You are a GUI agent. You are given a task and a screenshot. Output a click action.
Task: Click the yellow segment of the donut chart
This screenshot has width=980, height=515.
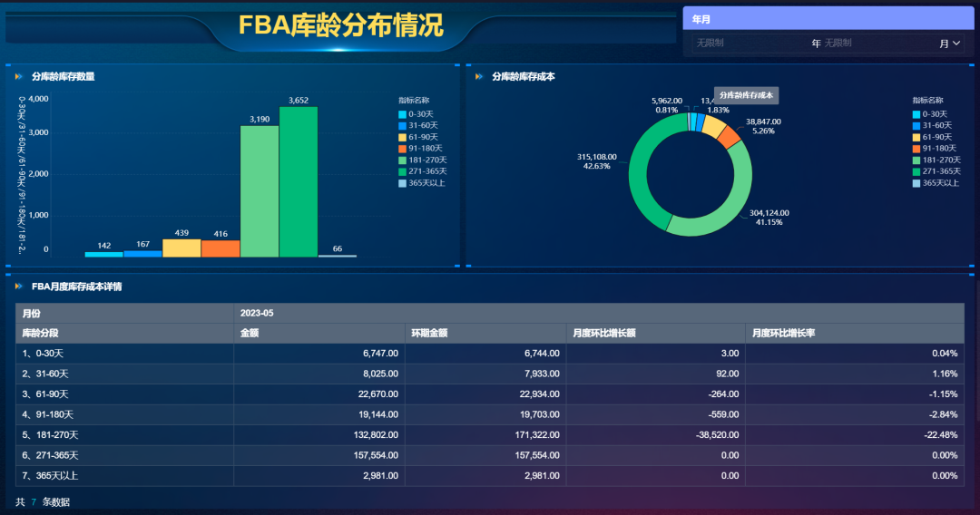(x=713, y=126)
